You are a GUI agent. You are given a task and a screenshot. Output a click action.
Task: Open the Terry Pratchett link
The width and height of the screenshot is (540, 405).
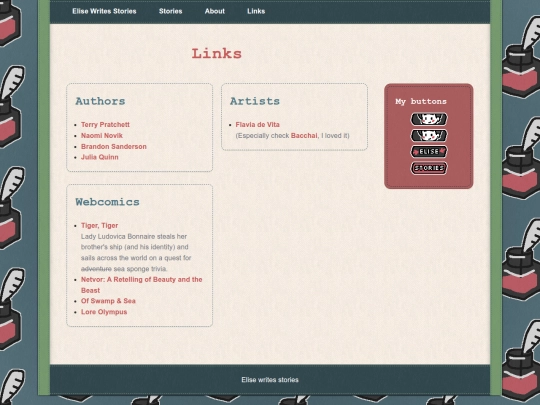105,125
